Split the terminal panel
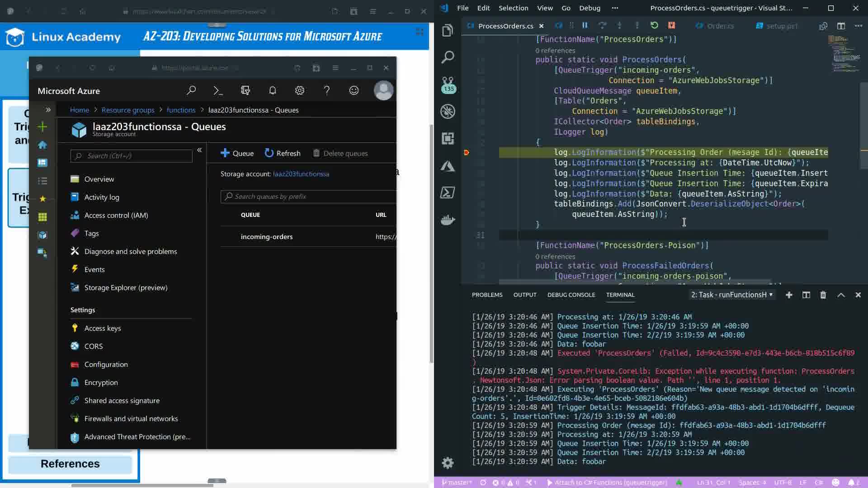The height and width of the screenshot is (488, 868). [x=806, y=295]
